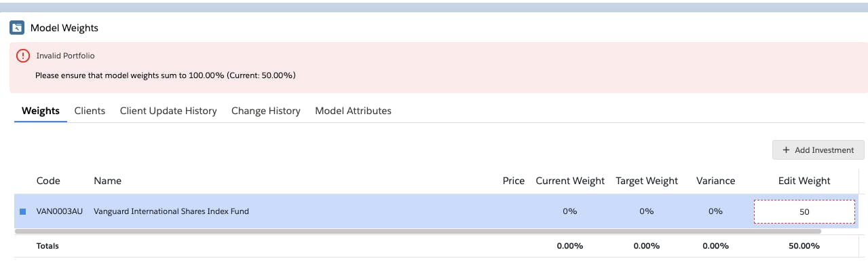Switch to the Clients tab

[x=90, y=111]
